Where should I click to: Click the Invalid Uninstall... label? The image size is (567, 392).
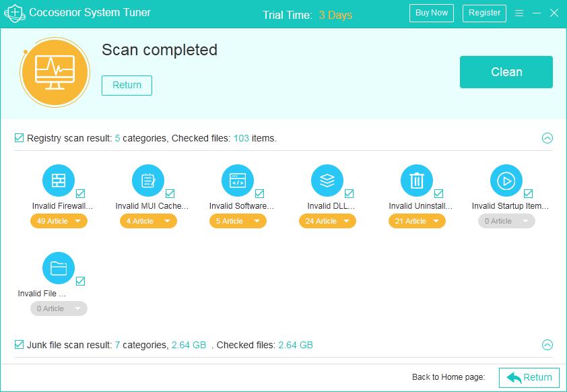[x=421, y=205]
